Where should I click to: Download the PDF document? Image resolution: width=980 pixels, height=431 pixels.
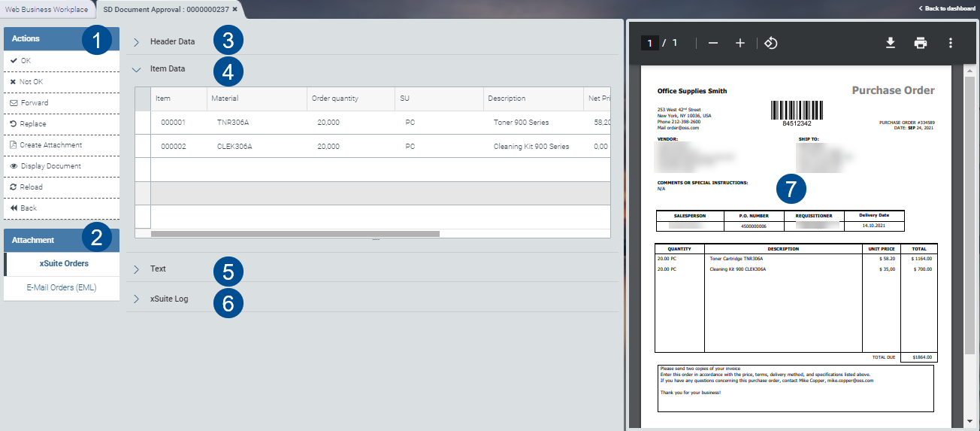click(x=891, y=43)
